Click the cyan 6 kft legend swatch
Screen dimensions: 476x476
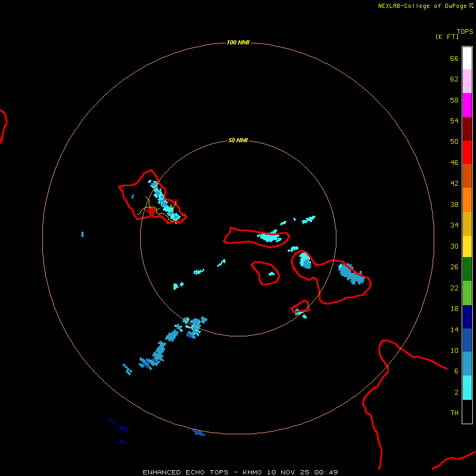point(467,388)
